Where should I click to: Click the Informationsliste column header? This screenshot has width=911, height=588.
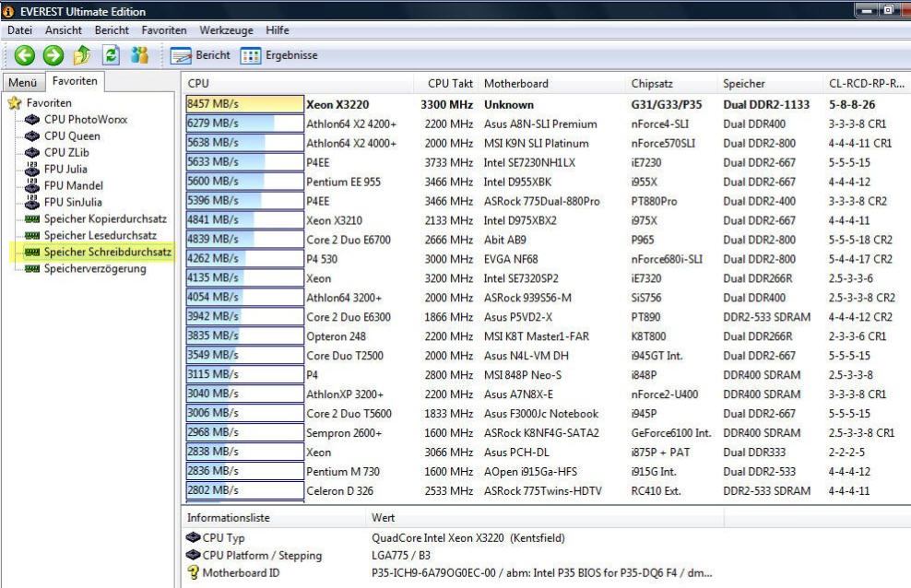pyautogui.click(x=273, y=518)
